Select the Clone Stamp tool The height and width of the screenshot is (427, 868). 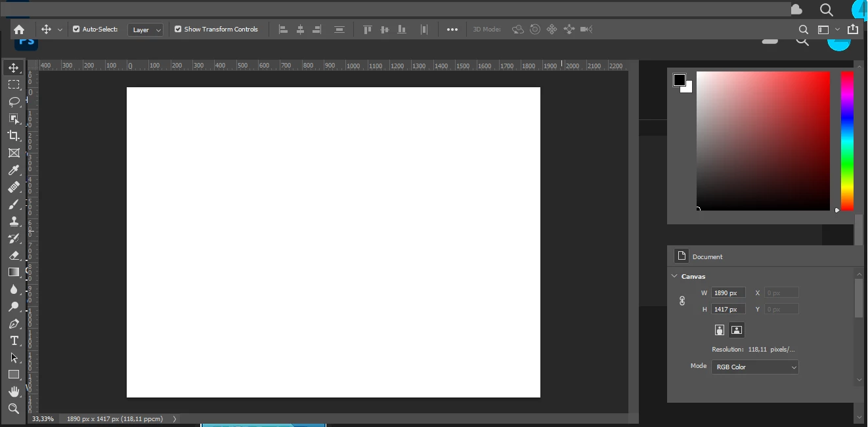[14, 222]
